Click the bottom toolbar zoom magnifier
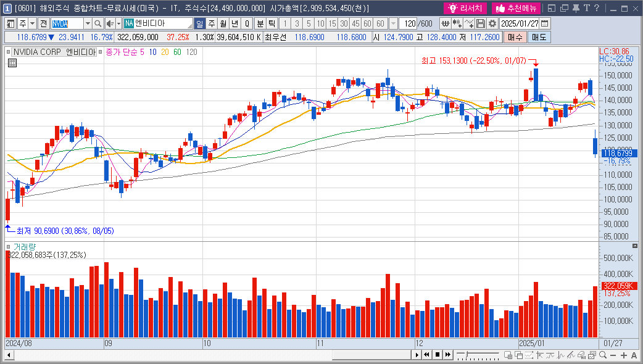 coord(603,355)
